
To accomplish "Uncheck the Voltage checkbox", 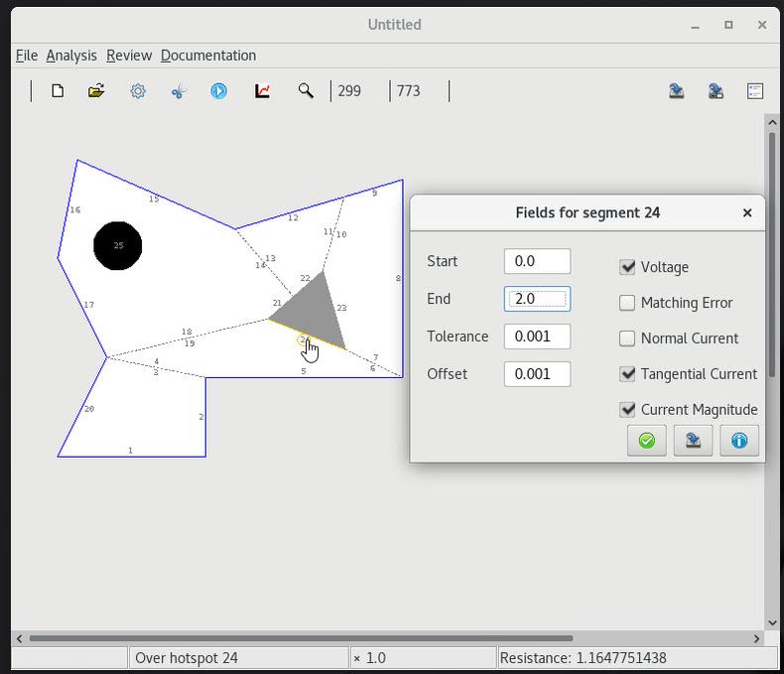I will pos(627,267).
